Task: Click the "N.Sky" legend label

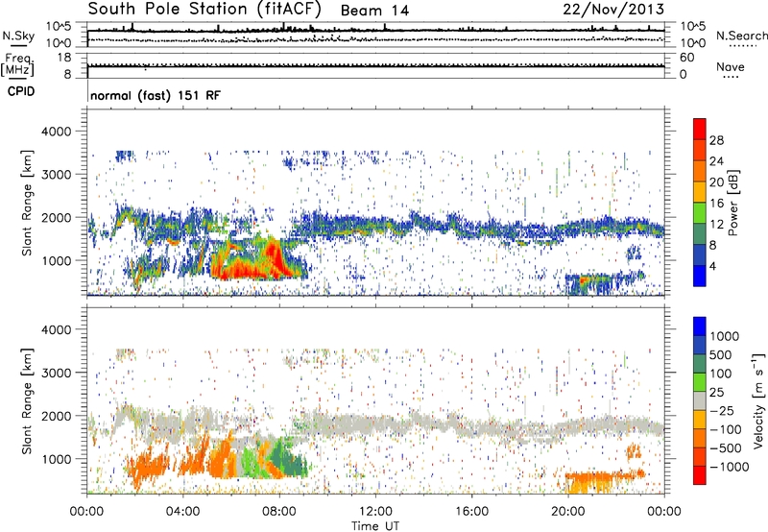Action: point(18,36)
